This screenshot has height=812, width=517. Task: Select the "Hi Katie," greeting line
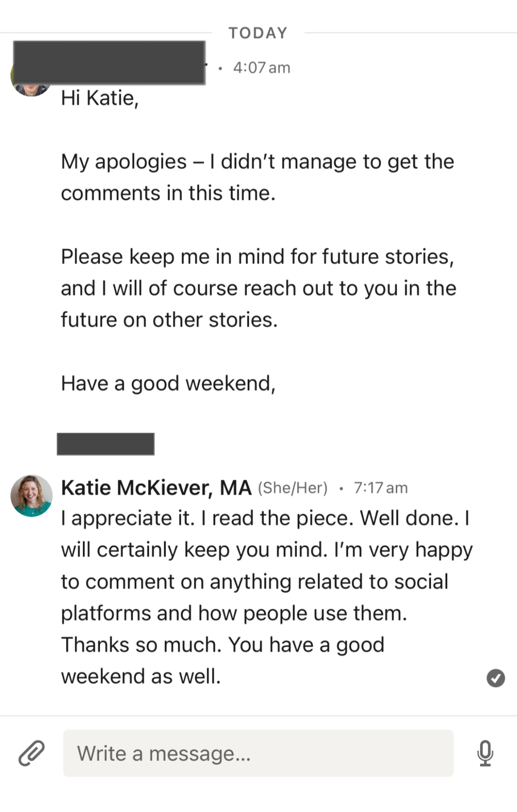point(100,98)
